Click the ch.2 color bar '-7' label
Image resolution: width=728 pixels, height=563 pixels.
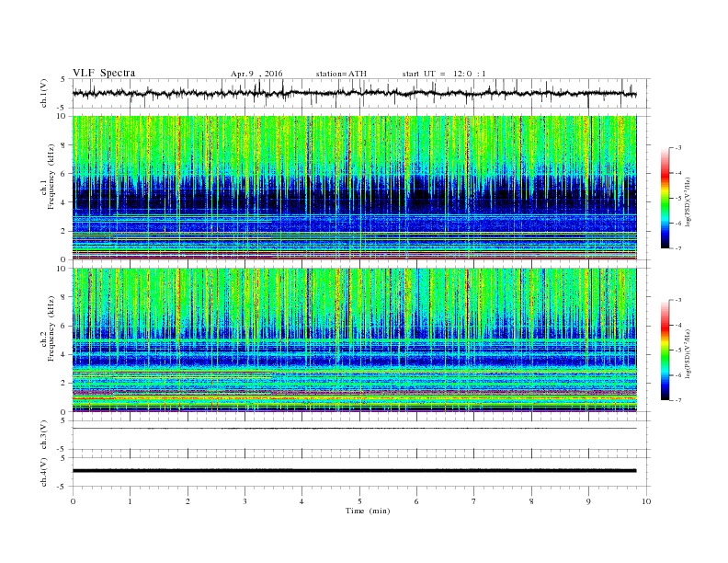click(x=678, y=400)
